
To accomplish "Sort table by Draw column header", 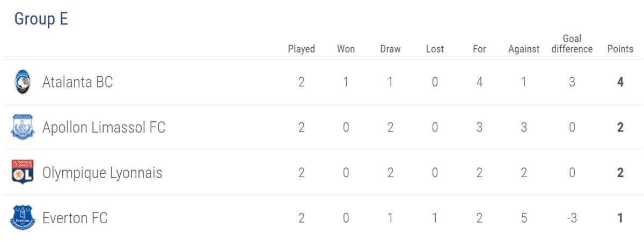I will click(390, 49).
